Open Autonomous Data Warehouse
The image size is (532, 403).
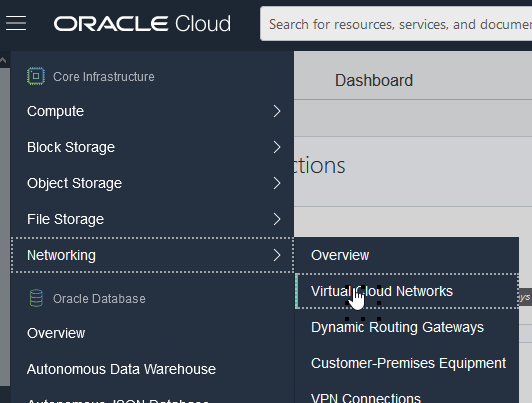121,369
